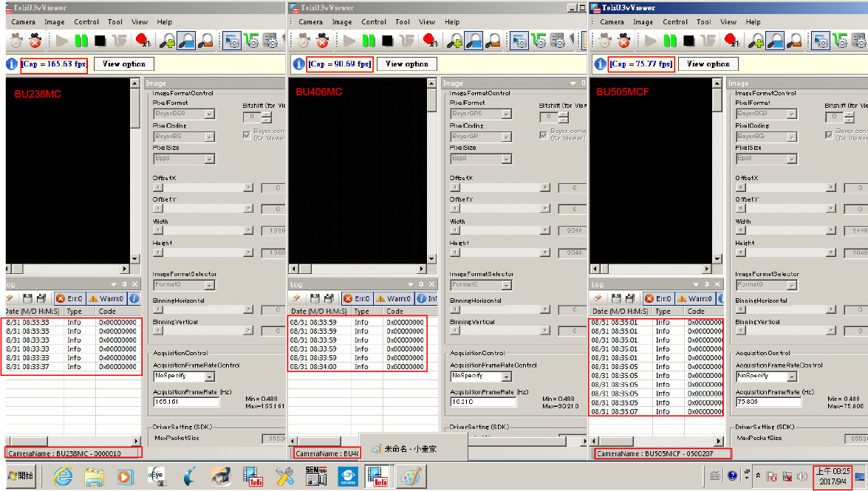Click the eraser clear-log icon in the middle Log panel
The image size is (868, 491).
point(298,298)
